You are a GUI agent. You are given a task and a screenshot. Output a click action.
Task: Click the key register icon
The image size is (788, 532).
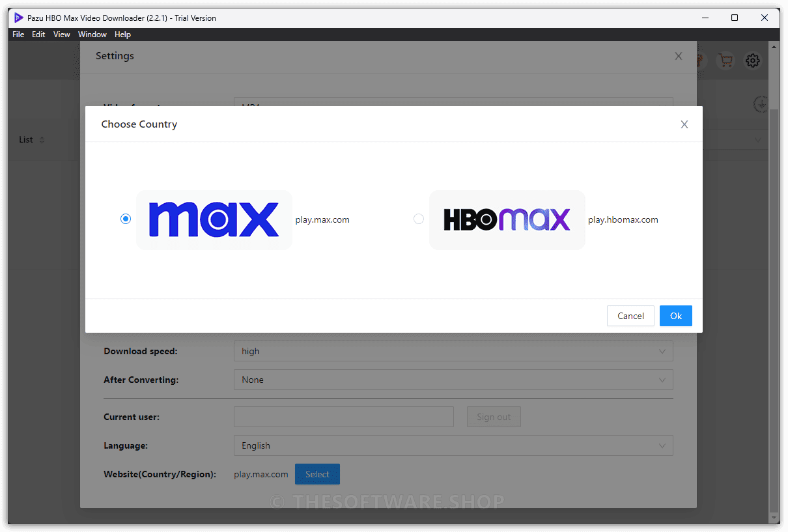point(701,61)
